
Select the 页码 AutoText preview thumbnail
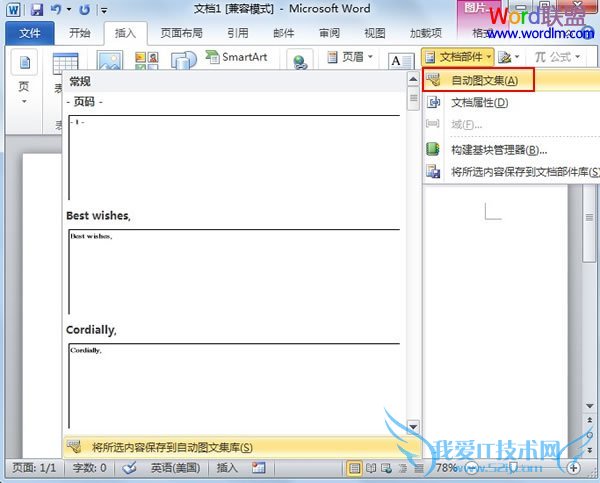[x=234, y=157]
